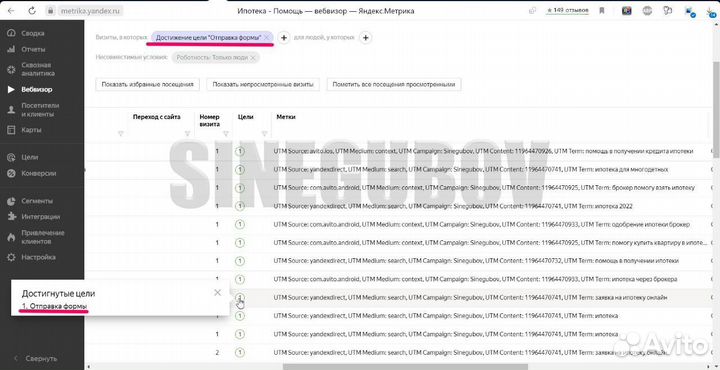Click UTM row with term ипотека 2022

[453, 206]
